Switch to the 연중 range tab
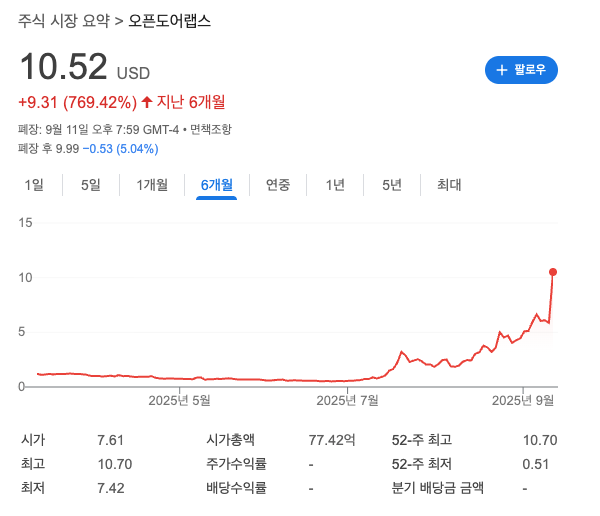The width and height of the screenshot is (600, 516). (x=278, y=185)
